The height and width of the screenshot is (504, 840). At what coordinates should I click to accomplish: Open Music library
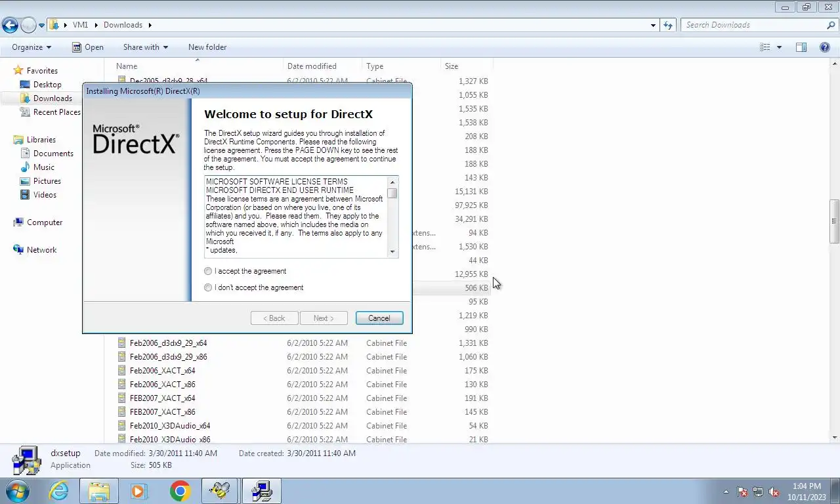pos(44,167)
